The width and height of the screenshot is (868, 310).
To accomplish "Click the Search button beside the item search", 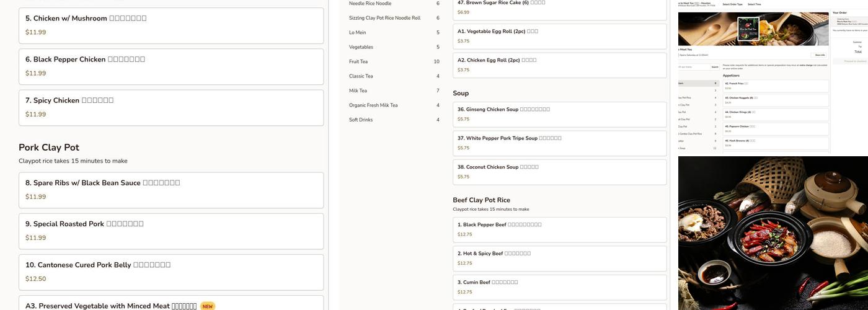I will pos(714,67).
